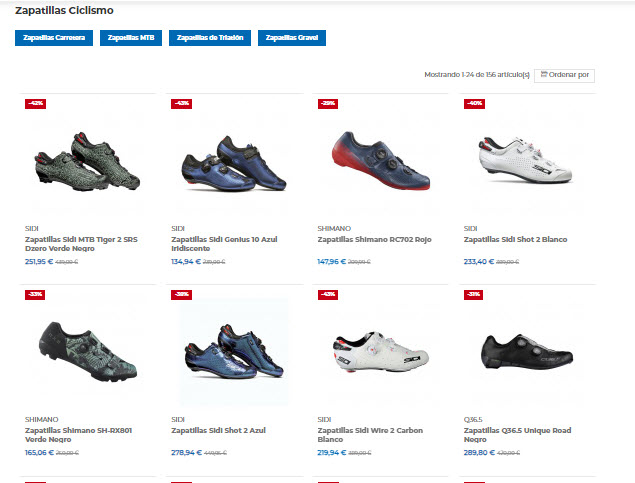Viewport: 635px width, 483px height.
Task: Click the discount badge on Genius 10 Azul
Action: 181,104
